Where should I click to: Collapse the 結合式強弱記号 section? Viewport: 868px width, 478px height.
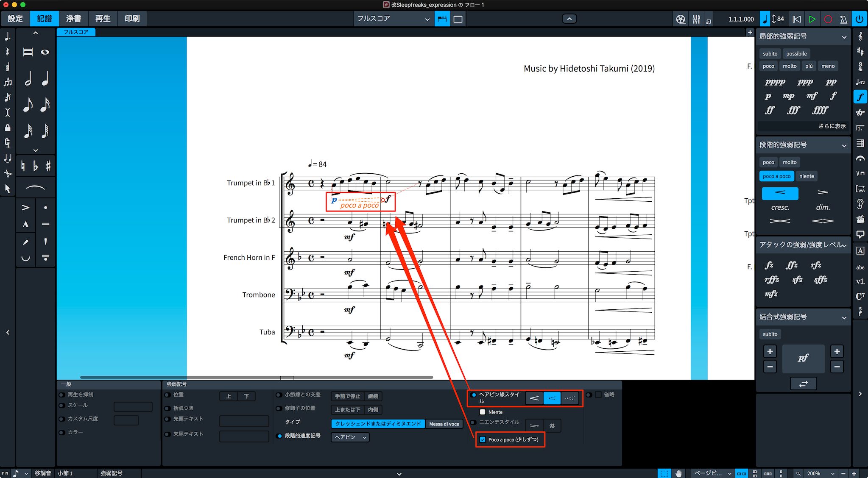click(844, 317)
